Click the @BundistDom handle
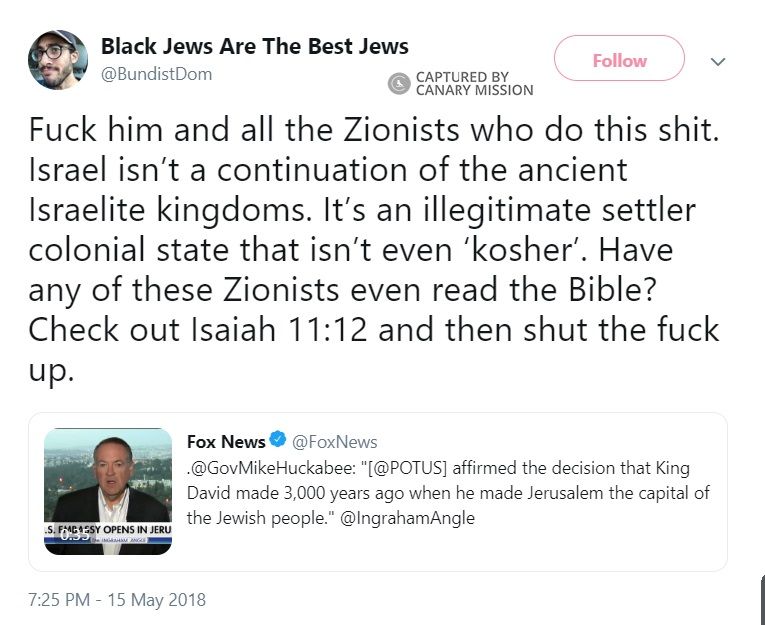This screenshot has height=625, width=765. point(156,74)
